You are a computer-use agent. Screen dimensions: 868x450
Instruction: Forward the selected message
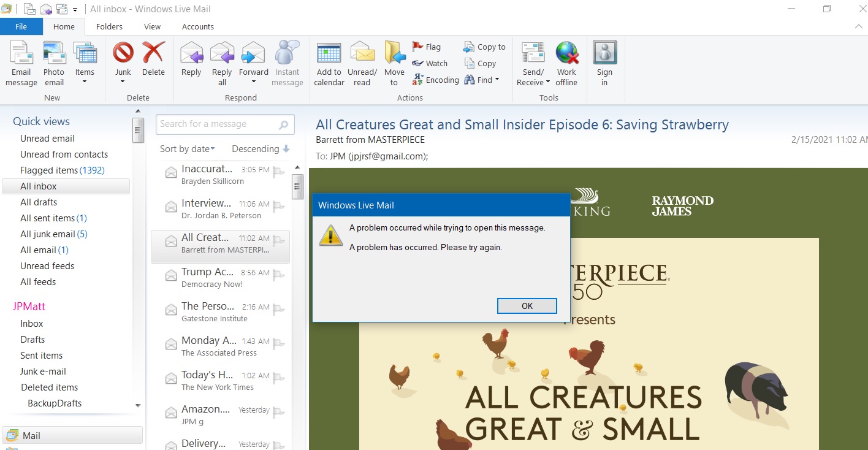tap(253, 64)
